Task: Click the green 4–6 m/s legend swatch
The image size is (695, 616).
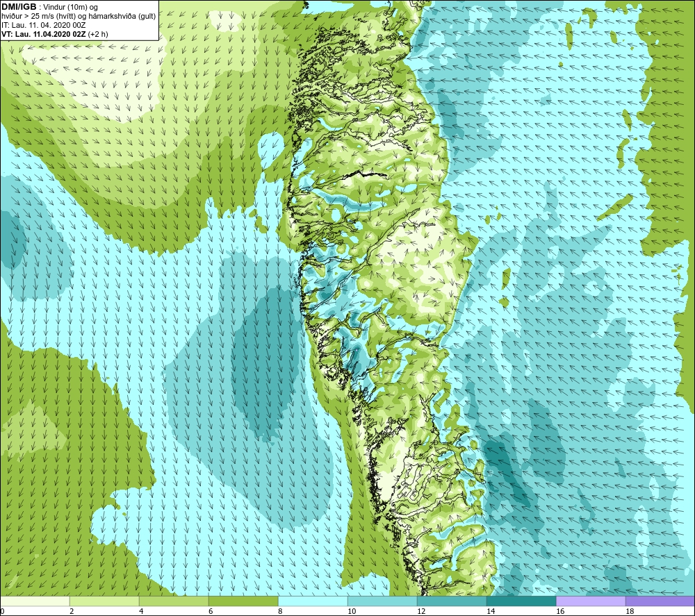Action: pos(174,601)
